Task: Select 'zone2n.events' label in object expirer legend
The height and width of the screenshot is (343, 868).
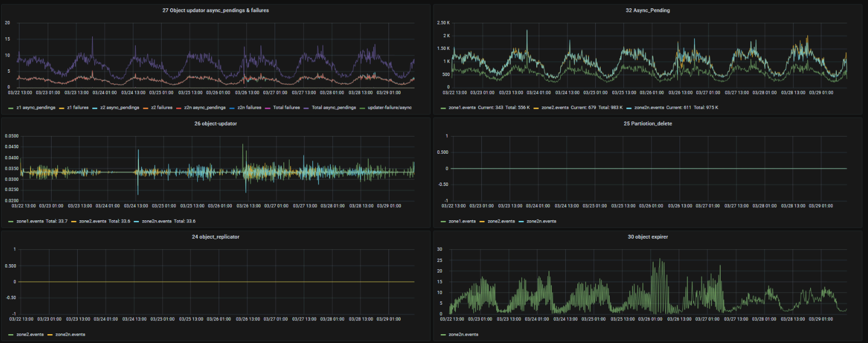Action: click(x=463, y=334)
